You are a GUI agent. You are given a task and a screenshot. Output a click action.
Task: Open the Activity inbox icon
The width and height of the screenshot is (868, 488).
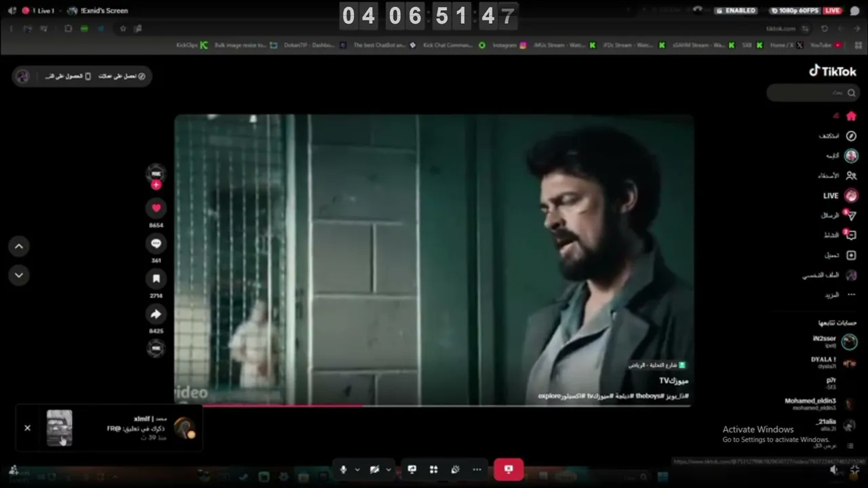(851, 235)
